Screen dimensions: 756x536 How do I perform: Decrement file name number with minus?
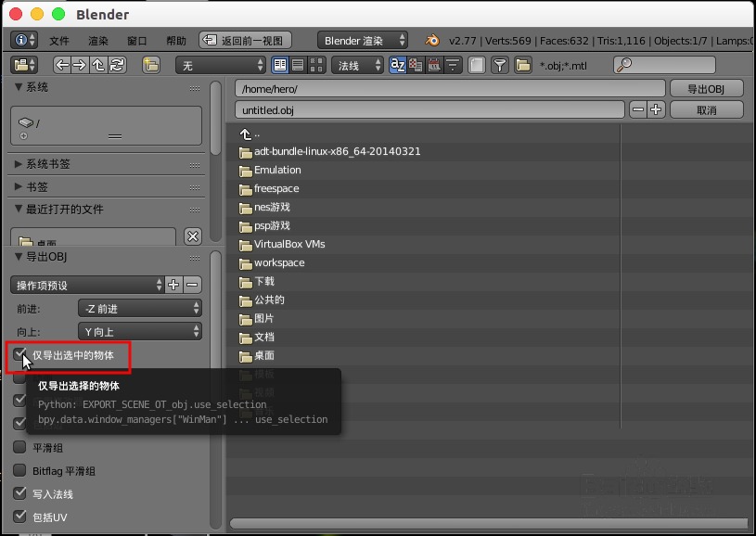pos(638,109)
